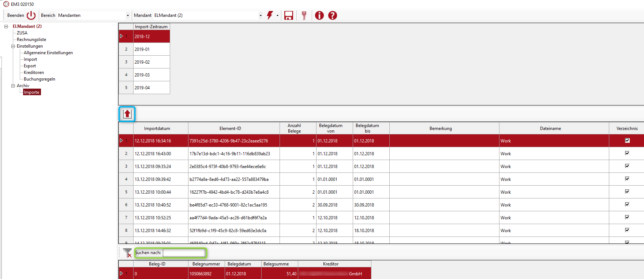The width and height of the screenshot is (644, 279).
Task: Click the save floppy disk icon
Action: 289,15
